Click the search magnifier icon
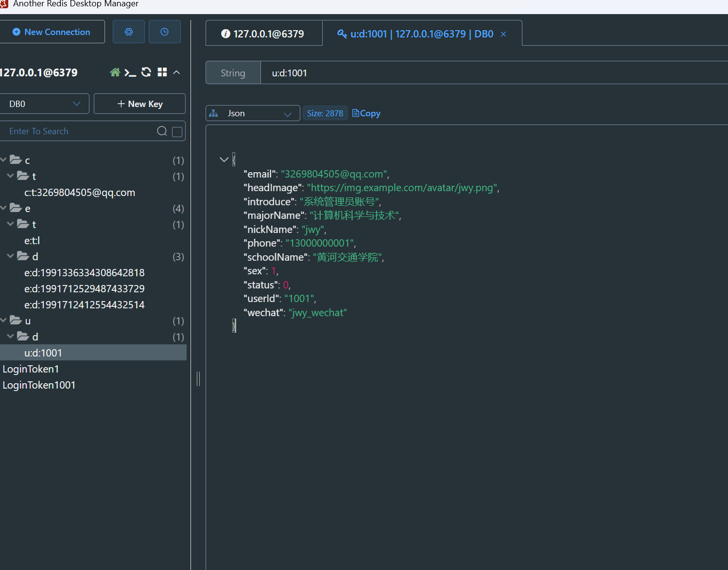 click(162, 131)
